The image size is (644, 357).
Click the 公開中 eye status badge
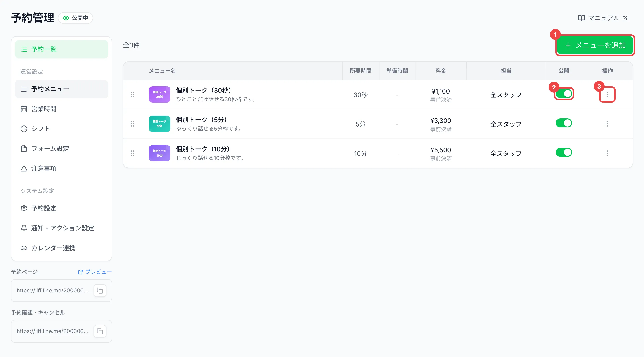76,18
